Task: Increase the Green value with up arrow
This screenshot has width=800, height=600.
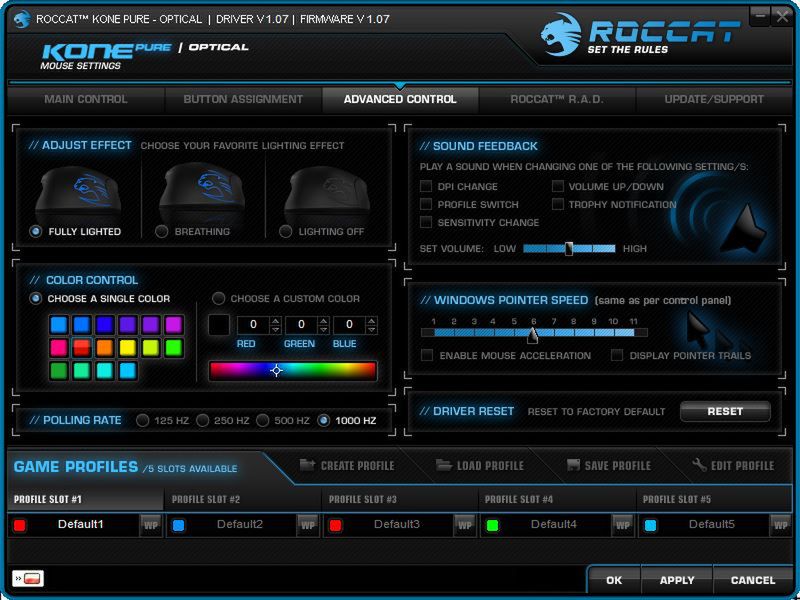Action: click(323, 321)
